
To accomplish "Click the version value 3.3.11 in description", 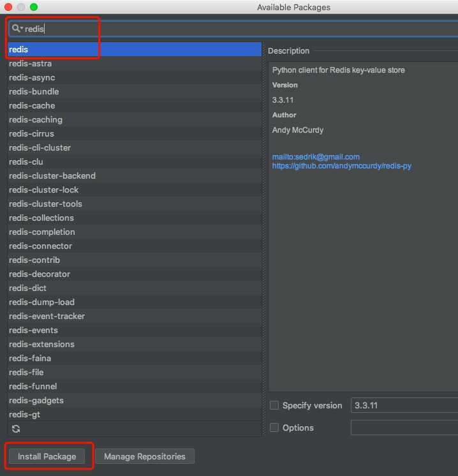I will pos(283,100).
